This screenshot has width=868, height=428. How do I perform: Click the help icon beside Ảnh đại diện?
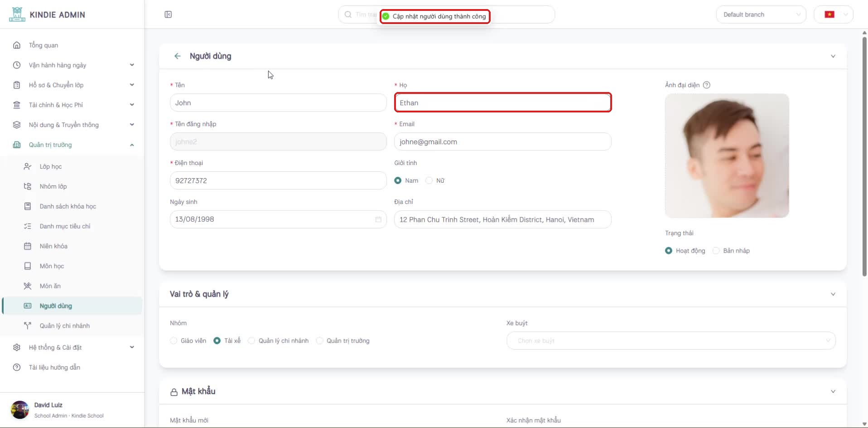click(x=707, y=85)
